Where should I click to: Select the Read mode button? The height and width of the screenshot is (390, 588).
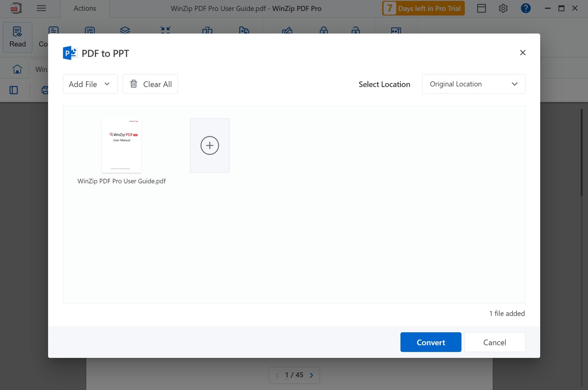point(18,37)
